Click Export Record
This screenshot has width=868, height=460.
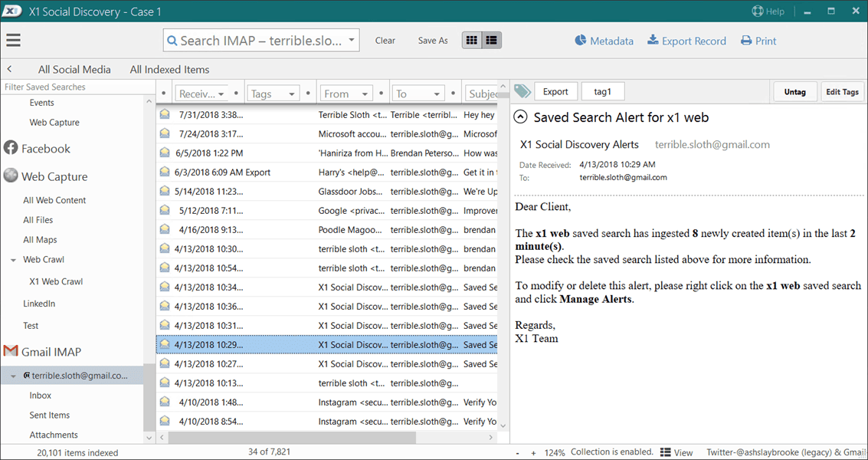tap(686, 41)
